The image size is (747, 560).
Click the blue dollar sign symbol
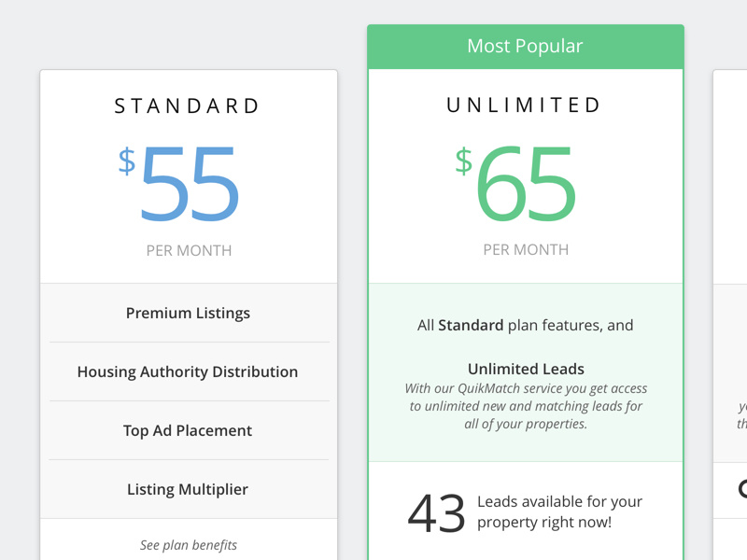pyautogui.click(x=127, y=161)
